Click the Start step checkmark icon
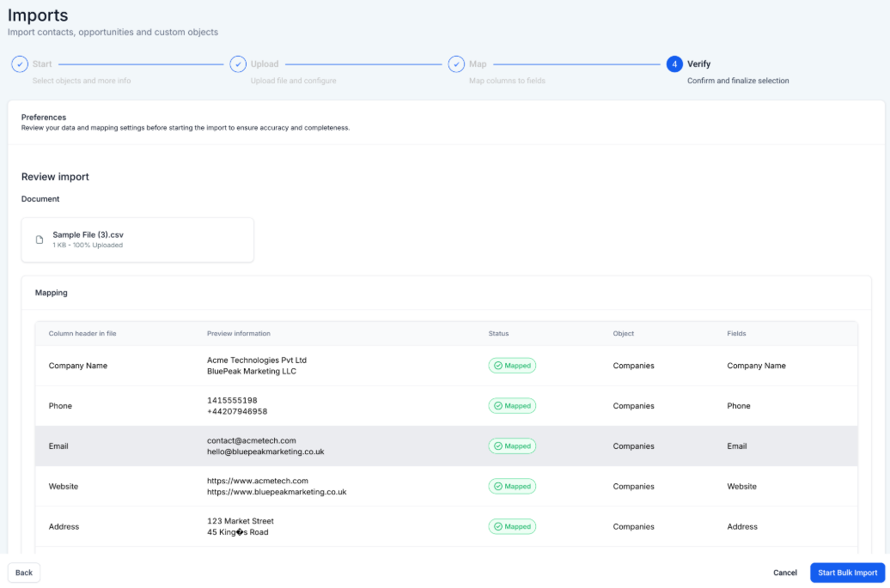This screenshot has height=588, width=890. tap(20, 64)
